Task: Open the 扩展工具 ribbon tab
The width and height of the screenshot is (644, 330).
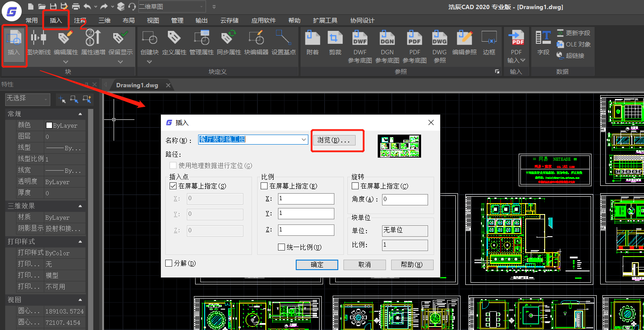Action: click(x=325, y=20)
